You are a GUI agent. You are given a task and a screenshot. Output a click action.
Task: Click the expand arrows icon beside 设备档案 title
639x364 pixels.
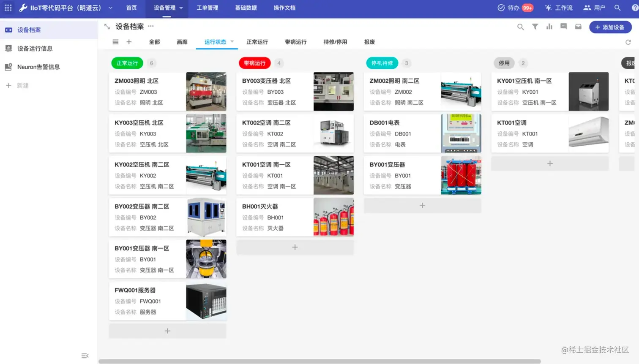click(107, 27)
